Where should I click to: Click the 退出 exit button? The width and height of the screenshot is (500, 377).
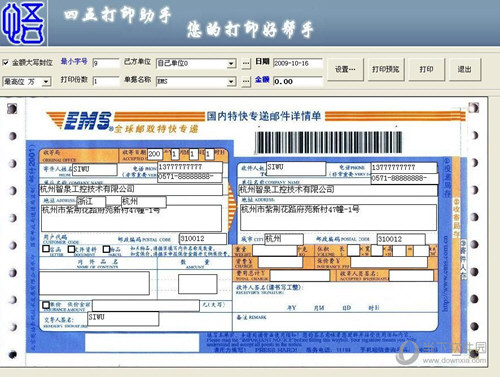(465, 69)
